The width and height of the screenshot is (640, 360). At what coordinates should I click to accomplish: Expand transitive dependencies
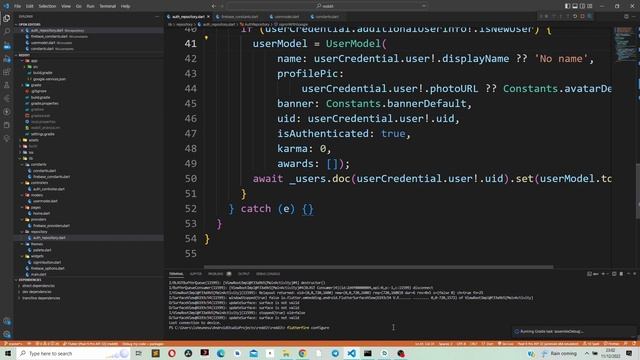(x=41, y=298)
